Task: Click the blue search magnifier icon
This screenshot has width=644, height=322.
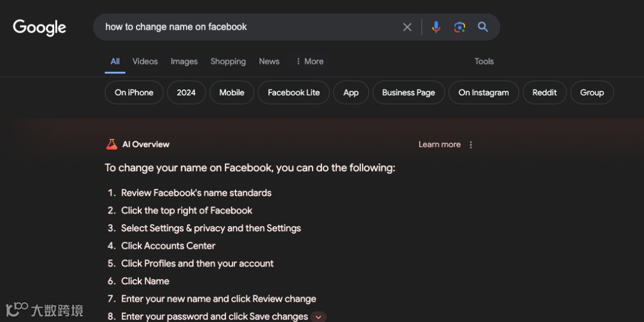Action: pos(483,27)
